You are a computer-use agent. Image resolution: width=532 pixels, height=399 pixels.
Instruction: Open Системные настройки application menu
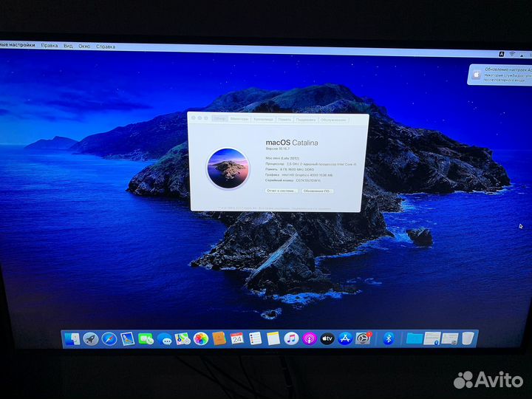point(17,44)
